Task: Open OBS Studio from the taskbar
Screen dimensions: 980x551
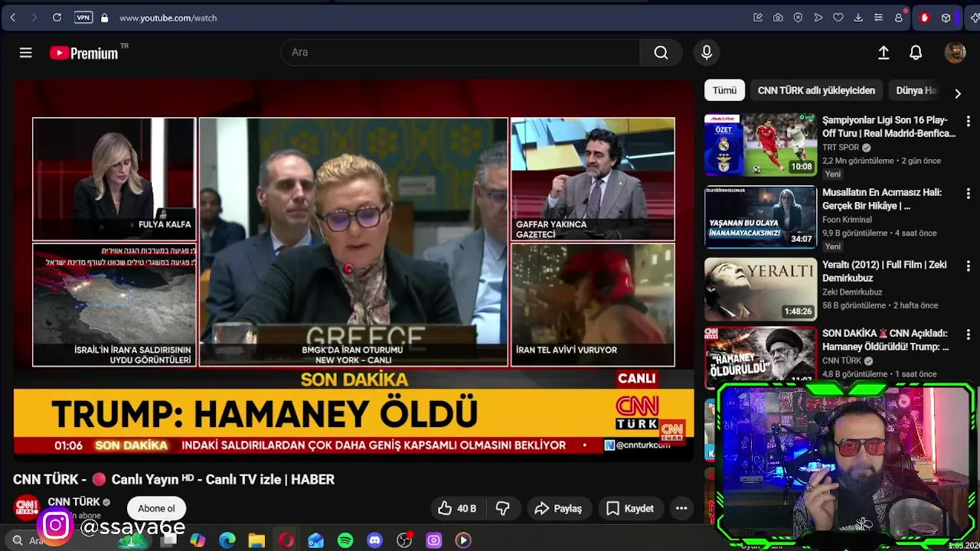Action: click(x=404, y=540)
